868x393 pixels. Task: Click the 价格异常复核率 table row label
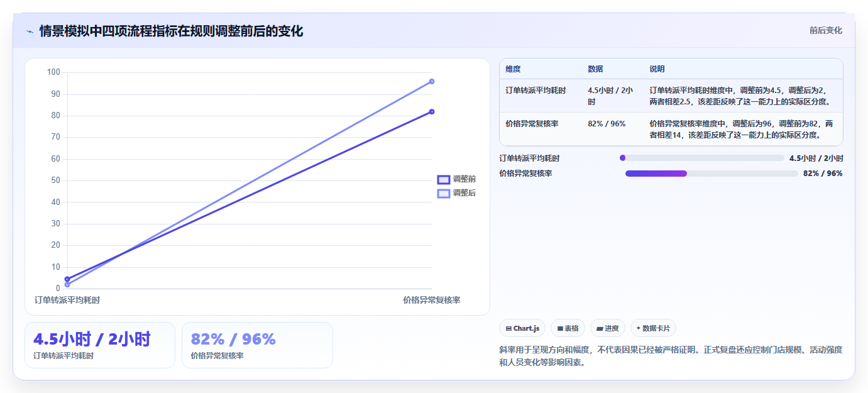point(532,124)
